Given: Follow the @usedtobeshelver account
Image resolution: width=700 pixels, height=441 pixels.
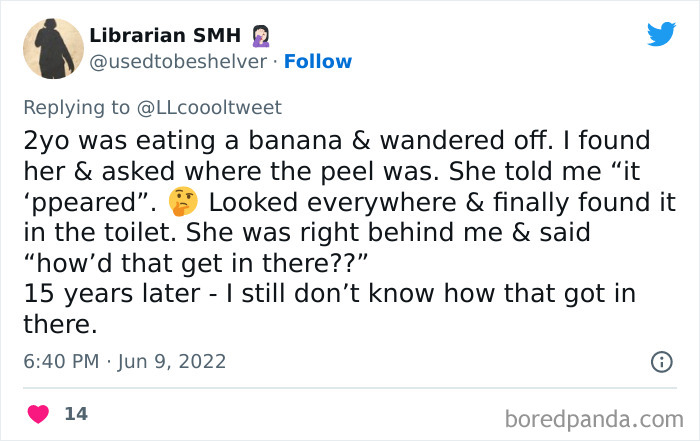Looking at the screenshot, I should 317,62.
